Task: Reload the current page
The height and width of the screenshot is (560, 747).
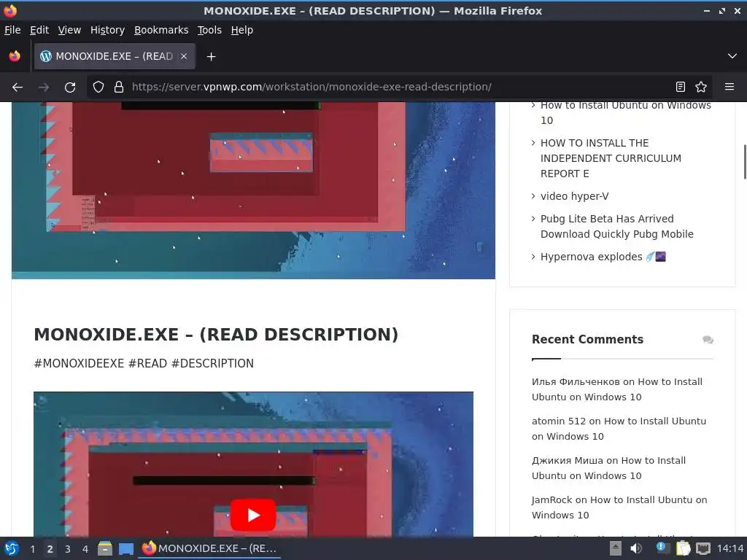Action: pos(70,87)
